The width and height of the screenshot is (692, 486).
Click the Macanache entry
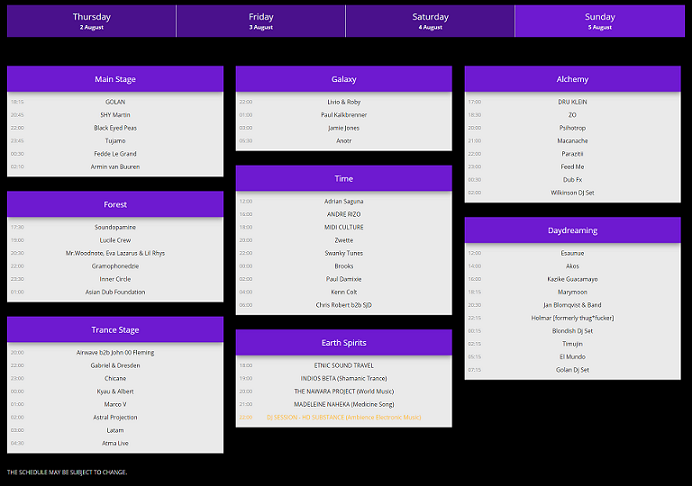(572, 141)
